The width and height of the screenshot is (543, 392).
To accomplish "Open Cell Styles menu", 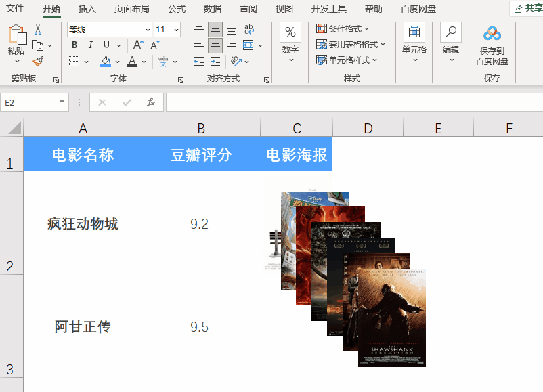I will [347, 60].
